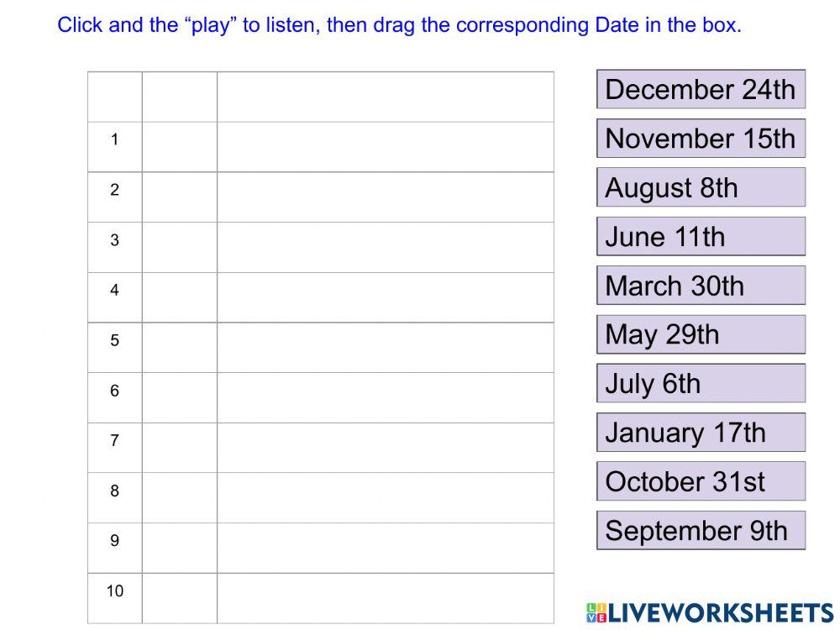Click the Liveworksheets logo
The image size is (840, 630).
click(710, 612)
